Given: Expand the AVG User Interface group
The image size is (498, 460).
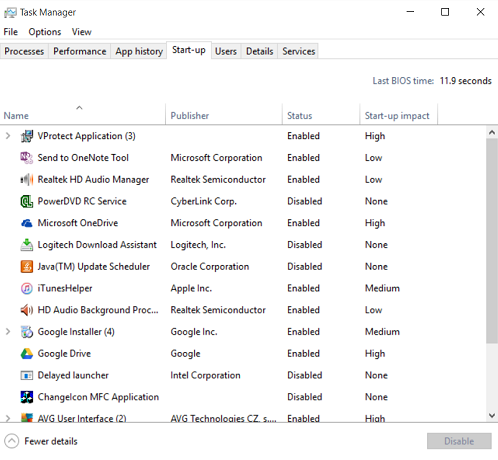Looking at the screenshot, I should (8, 418).
